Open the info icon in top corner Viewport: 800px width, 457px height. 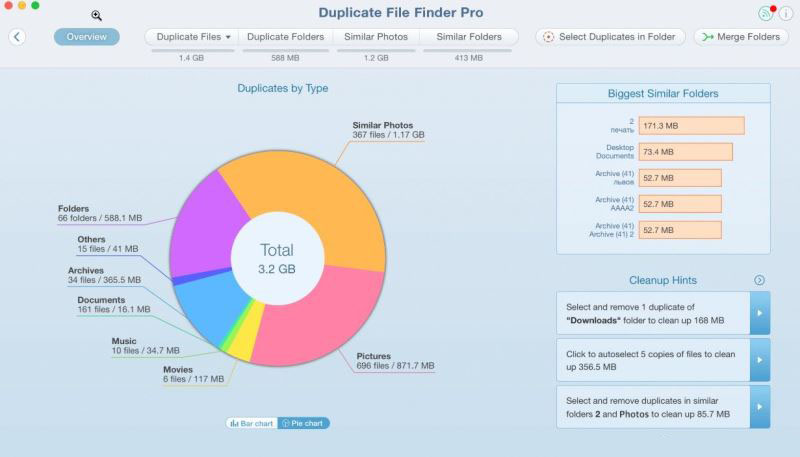786,14
